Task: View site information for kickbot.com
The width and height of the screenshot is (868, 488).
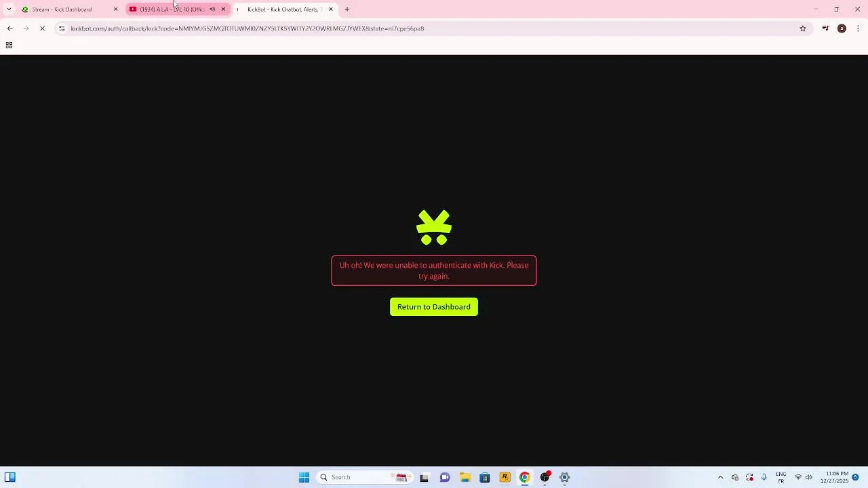Action: (62, 28)
